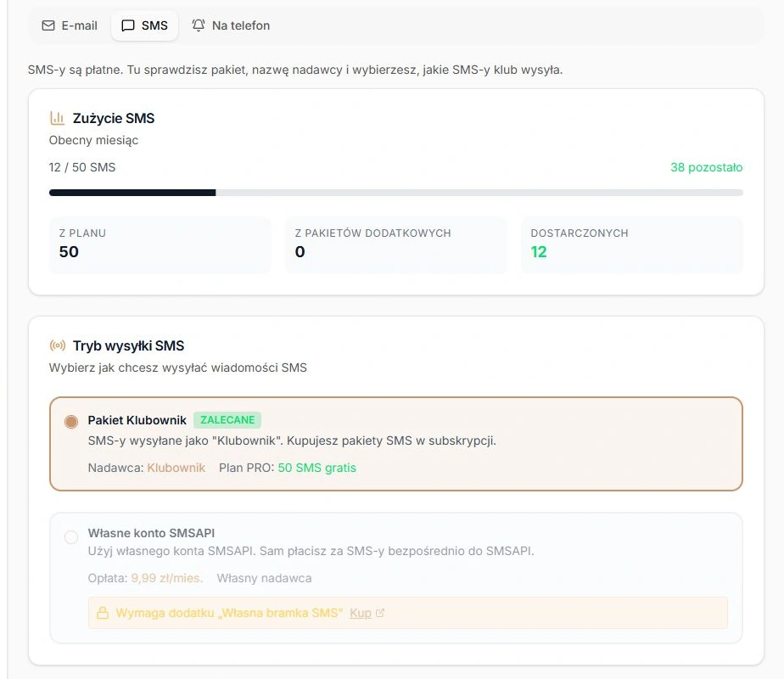Follow the Kup link to buy the add-on
Viewport: 784px width, 679px height.
pos(361,613)
